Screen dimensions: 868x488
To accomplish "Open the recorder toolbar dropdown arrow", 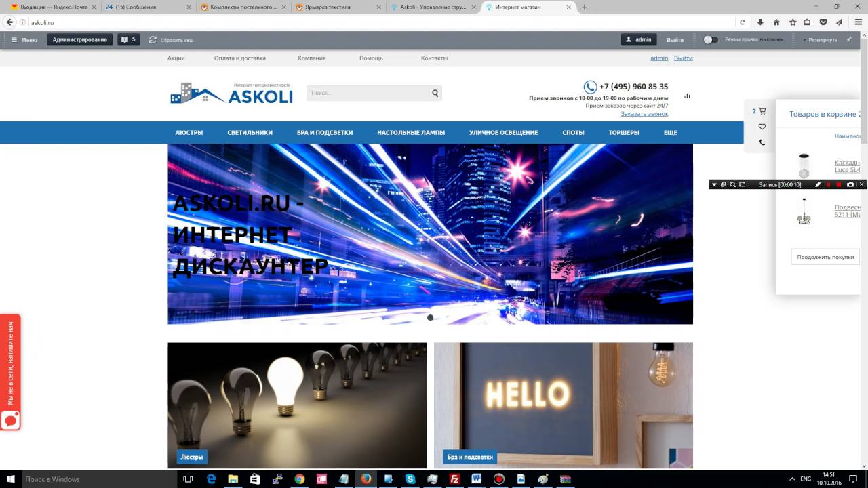I will [x=714, y=184].
